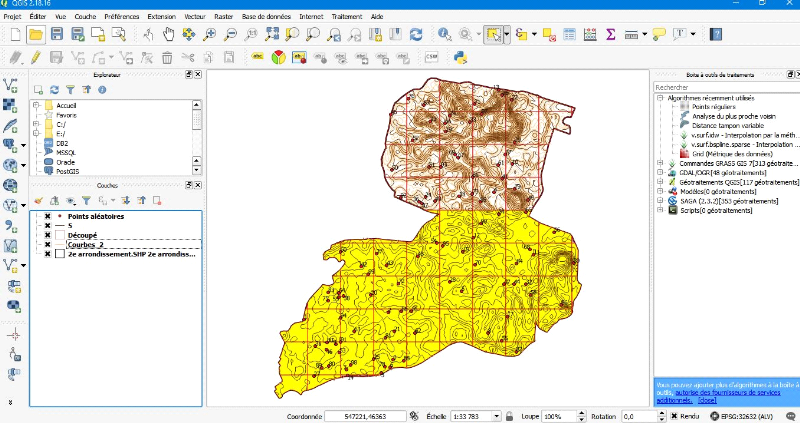800x423 pixels.
Task: Click the Refresh map icon
Action: click(415, 34)
